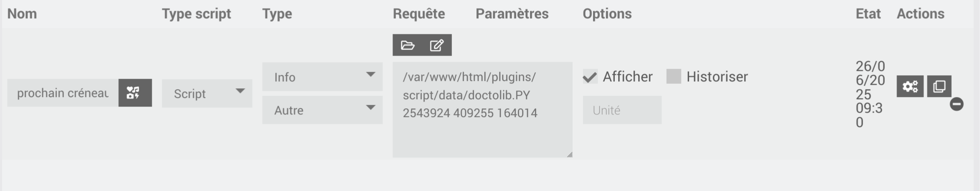Click the Etat date value

(870, 94)
